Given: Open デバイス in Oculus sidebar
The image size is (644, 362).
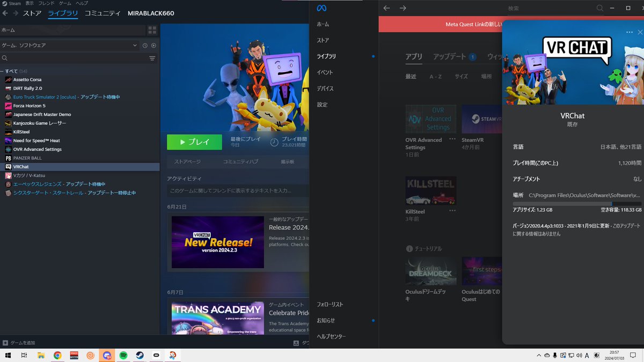Looking at the screenshot, I should (325, 88).
